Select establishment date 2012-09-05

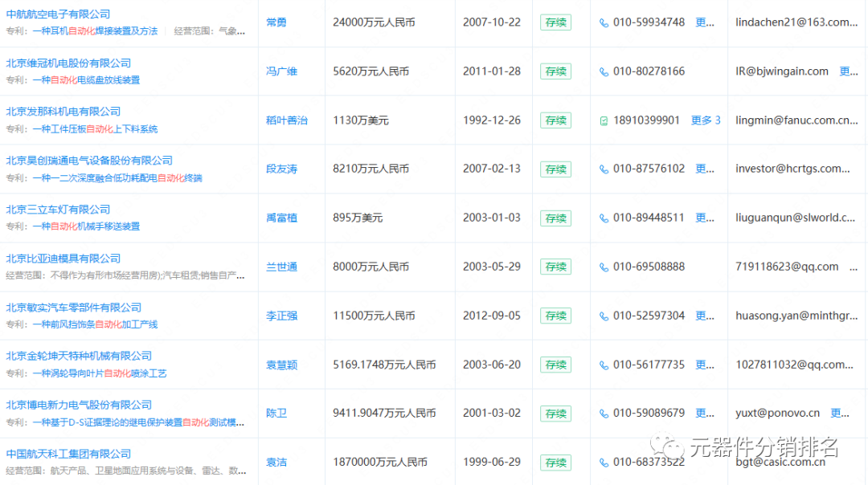tap(492, 316)
